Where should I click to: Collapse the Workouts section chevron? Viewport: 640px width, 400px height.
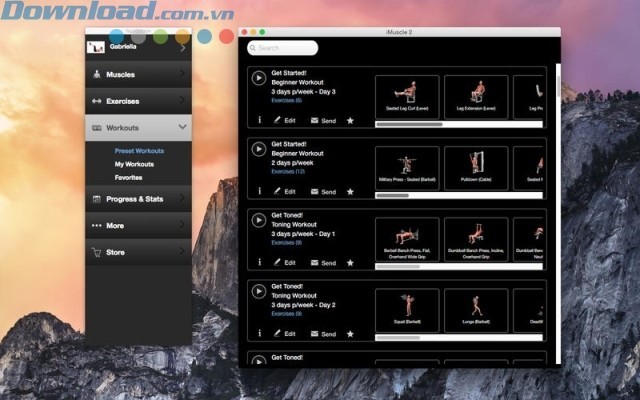182,128
